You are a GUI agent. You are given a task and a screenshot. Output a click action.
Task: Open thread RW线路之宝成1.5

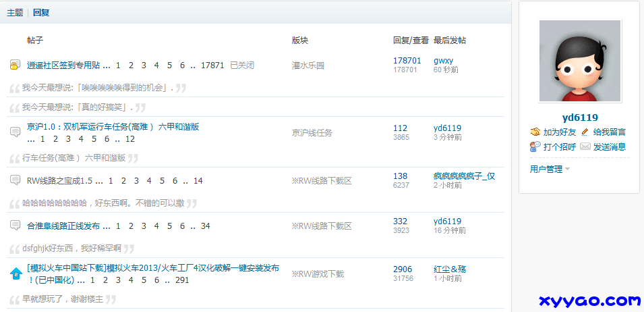[x=59, y=181]
